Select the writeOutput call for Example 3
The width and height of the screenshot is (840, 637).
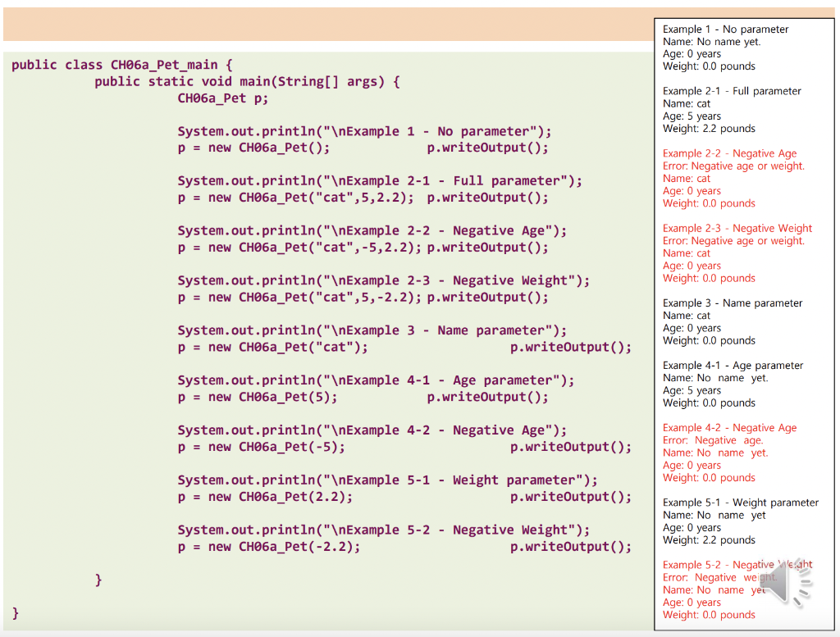pyautogui.click(x=574, y=347)
